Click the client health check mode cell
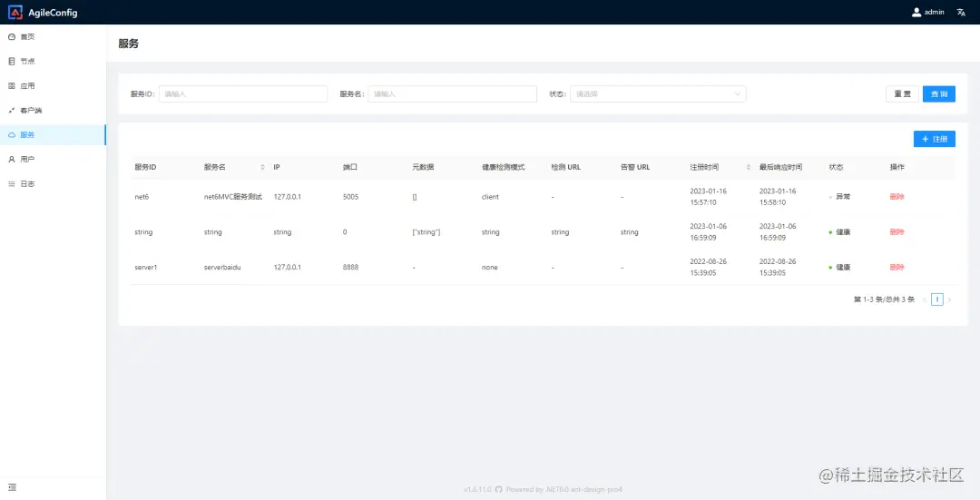The height and width of the screenshot is (500, 980). coord(491,196)
